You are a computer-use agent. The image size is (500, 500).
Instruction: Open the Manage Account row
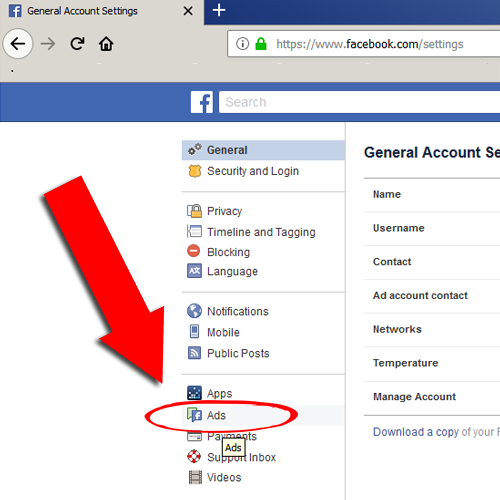[432, 397]
